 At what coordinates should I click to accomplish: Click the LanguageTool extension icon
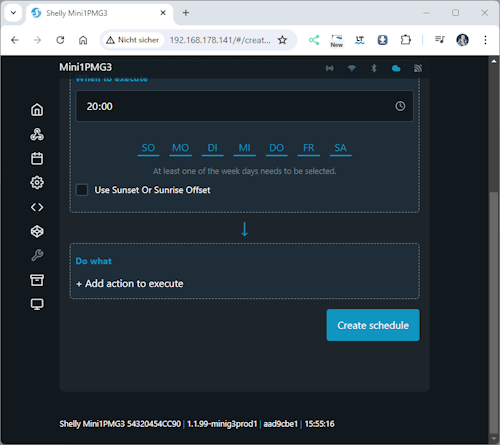[x=359, y=40]
